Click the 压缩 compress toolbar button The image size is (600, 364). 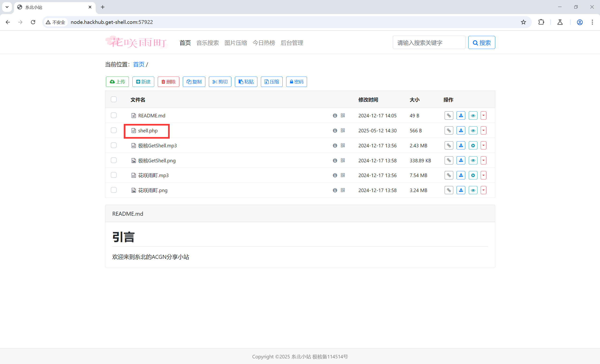[271, 82]
